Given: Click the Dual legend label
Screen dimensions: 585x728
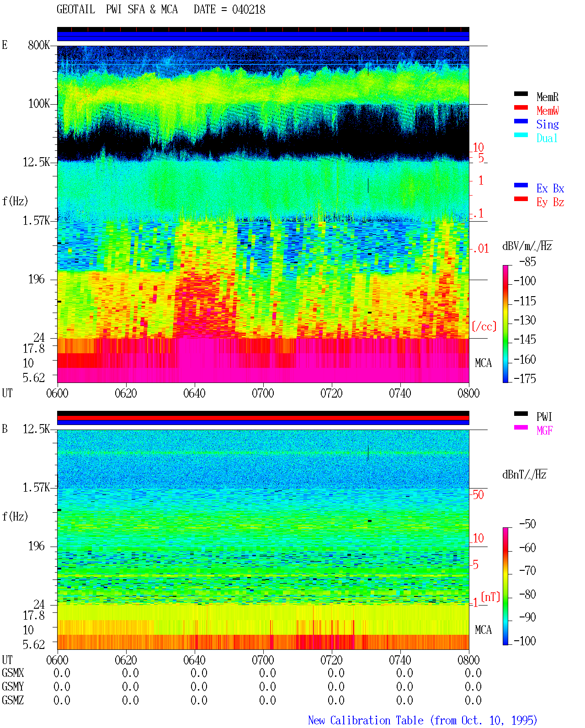Looking at the screenshot, I should point(548,138).
